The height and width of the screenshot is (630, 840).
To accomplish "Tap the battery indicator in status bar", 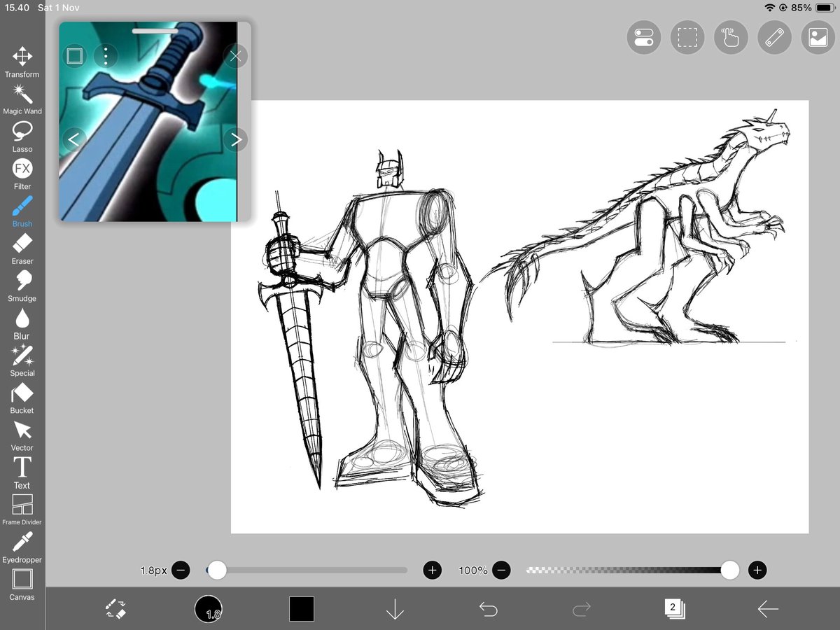I will pos(824,8).
